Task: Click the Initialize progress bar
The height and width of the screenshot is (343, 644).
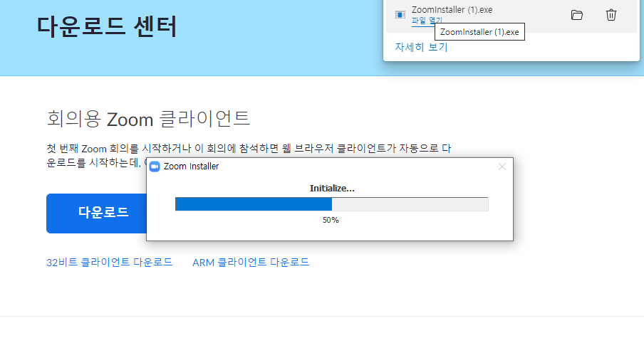Action: (332, 204)
